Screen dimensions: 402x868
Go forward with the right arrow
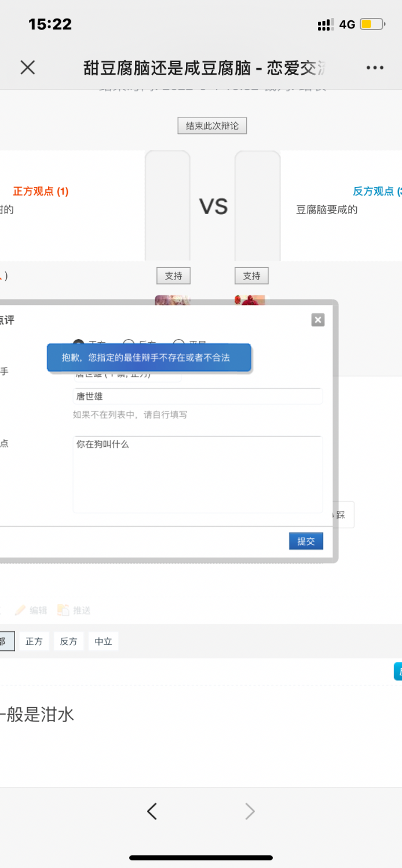coord(250,812)
